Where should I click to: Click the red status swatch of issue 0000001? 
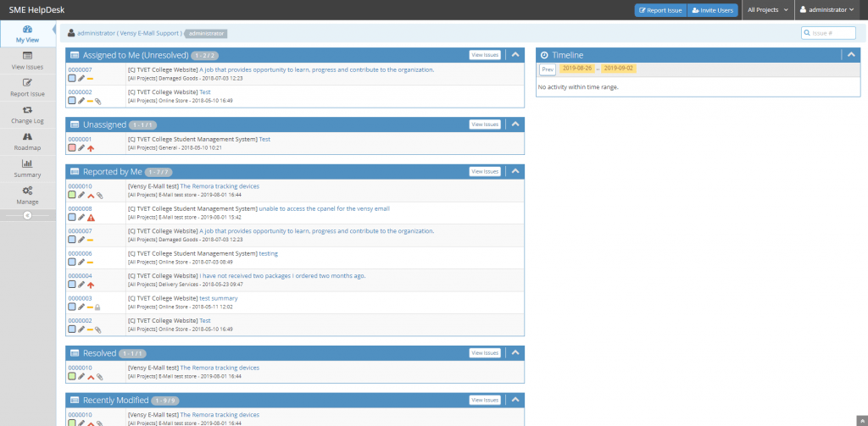[72, 148]
